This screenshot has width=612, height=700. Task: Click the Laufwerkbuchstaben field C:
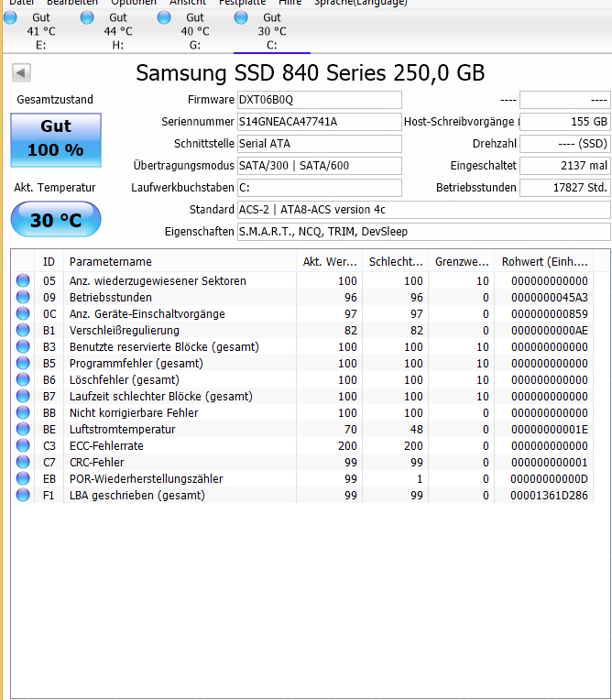[320, 188]
